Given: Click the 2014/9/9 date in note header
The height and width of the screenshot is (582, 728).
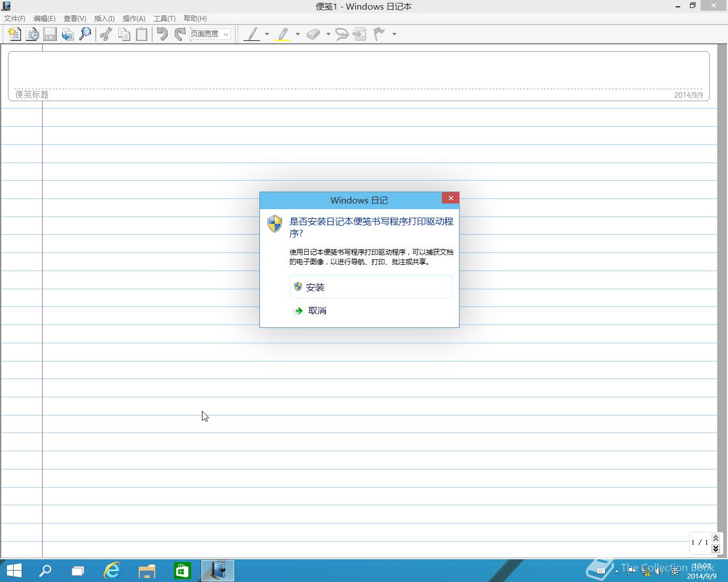Looking at the screenshot, I should coord(688,95).
